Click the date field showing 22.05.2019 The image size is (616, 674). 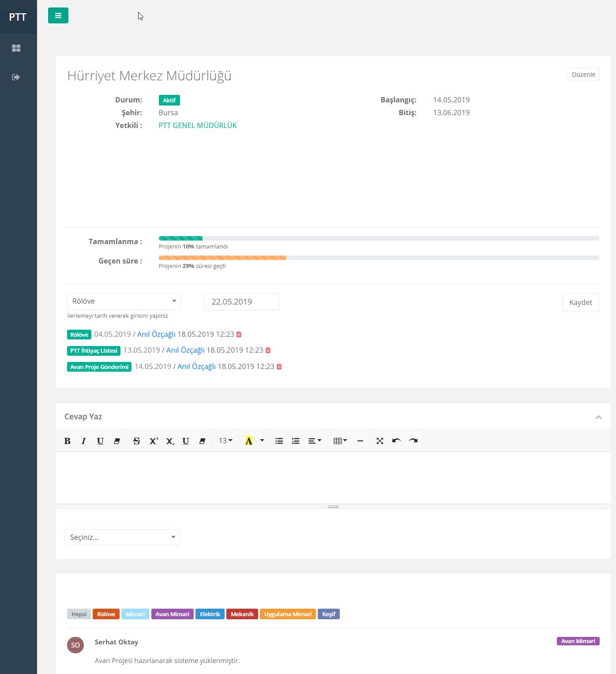coord(241,302)
